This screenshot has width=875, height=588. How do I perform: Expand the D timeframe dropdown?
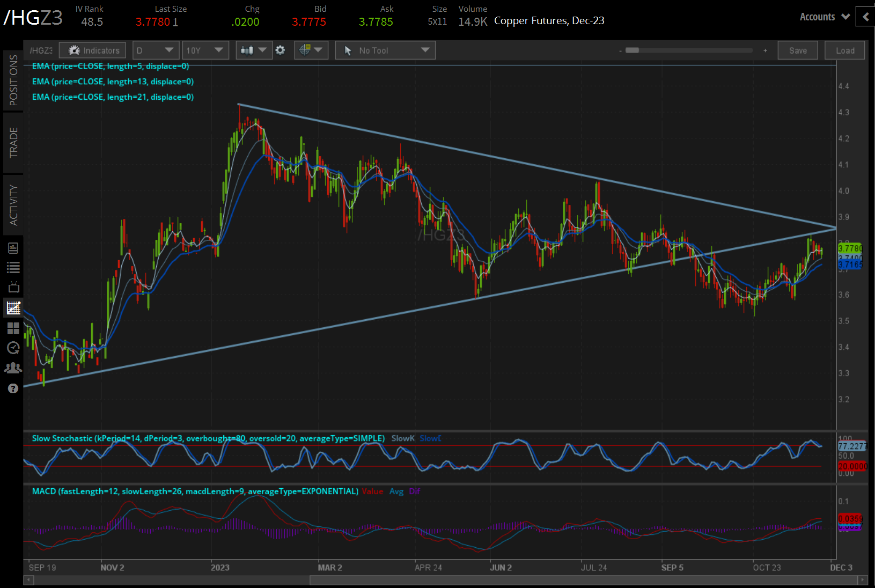click(x=156, y=50)
